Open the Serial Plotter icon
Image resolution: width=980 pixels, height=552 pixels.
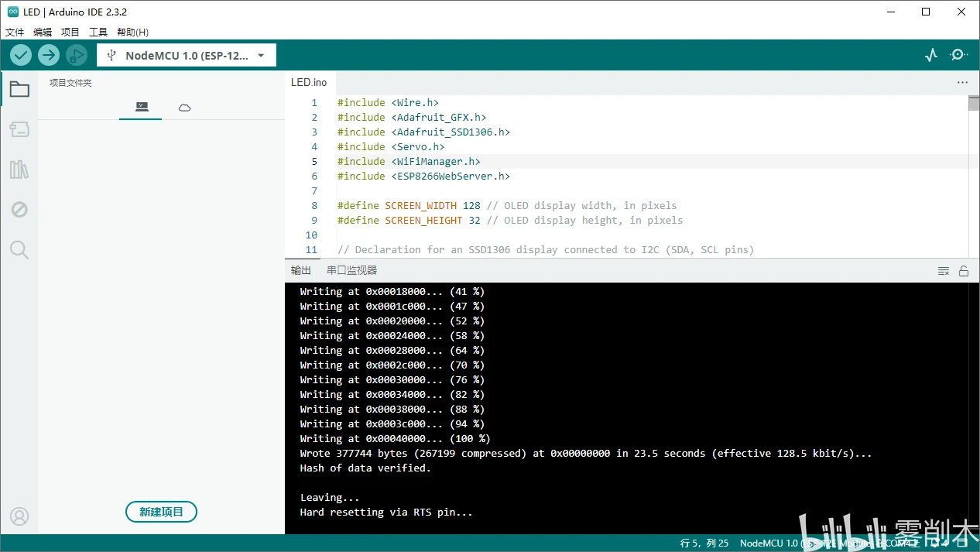pyautogui.click(x=931, y=55)
